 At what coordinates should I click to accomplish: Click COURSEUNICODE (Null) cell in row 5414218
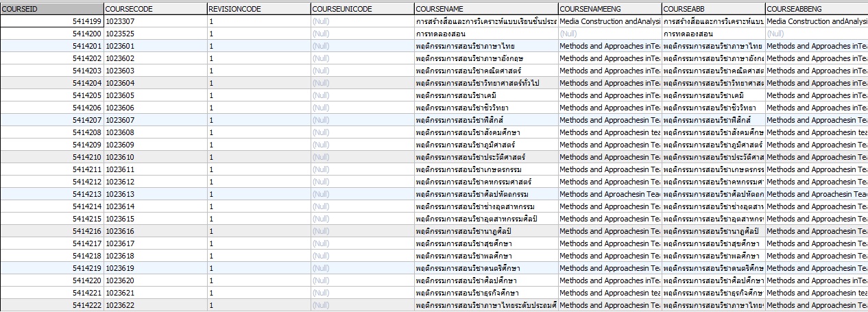click(362, 256)
